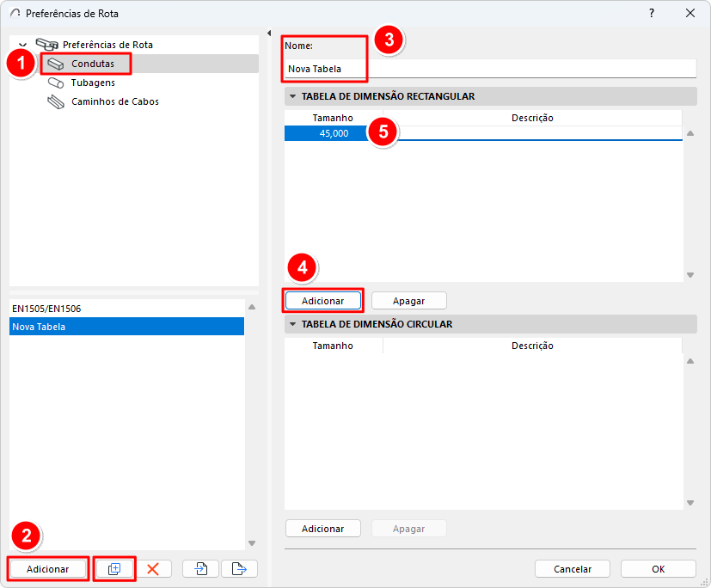This screenshot has height=588, width=711.
Task: Click Apagar under circular table
Action: click(x=409, y=529)
